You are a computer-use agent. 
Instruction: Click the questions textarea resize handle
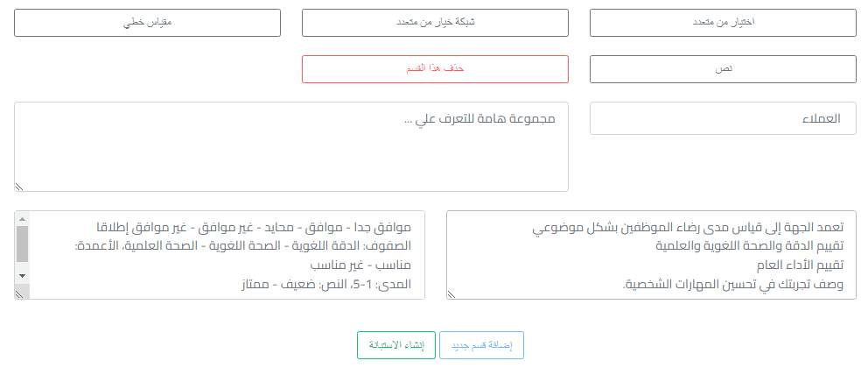pyautogui.click(x=451, y=294)
